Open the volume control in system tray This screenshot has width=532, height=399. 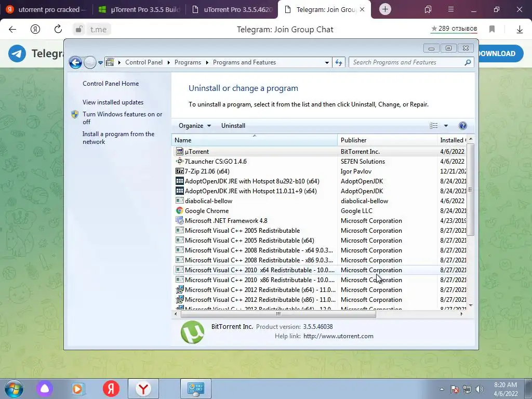click(x=480, y=389)
